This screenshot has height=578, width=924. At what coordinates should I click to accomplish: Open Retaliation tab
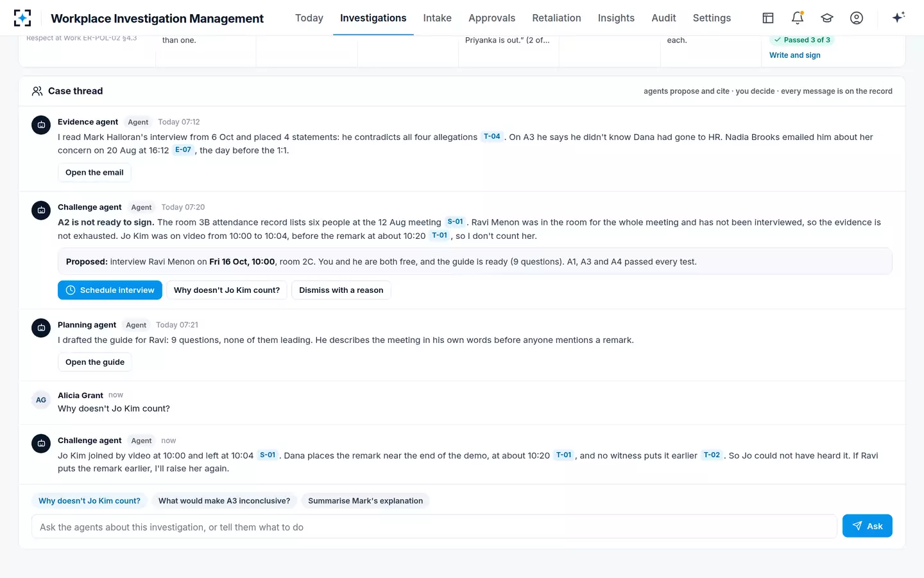click(x=556, y=18)
